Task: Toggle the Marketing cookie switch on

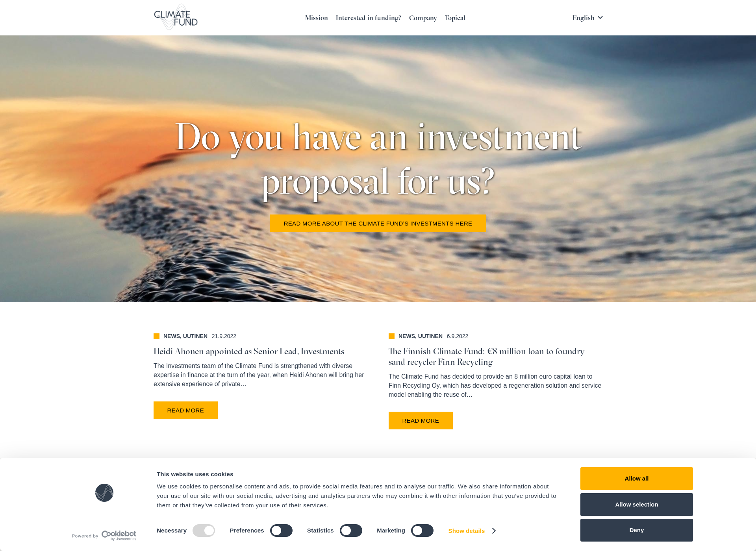Action: [x=422, y=531]
